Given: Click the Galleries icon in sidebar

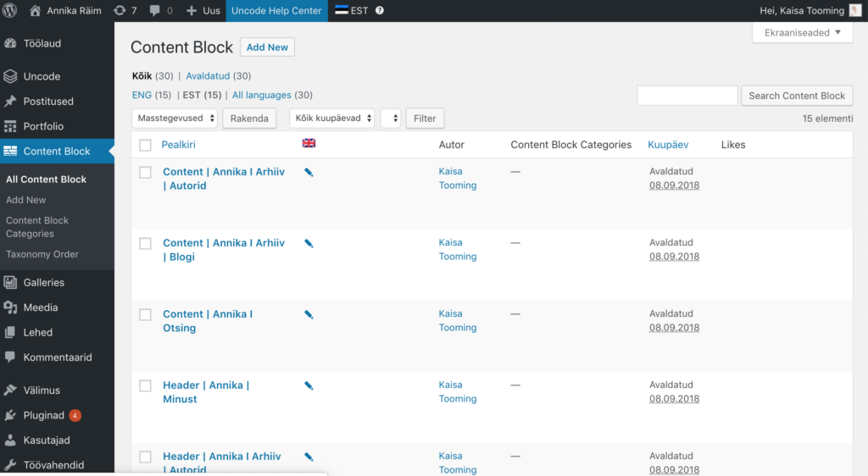Looking at the screenshot, I should point(10,283).
